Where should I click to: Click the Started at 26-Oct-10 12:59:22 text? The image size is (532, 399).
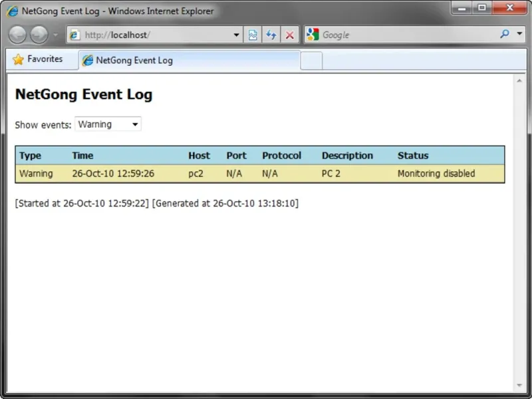point(82,203)
